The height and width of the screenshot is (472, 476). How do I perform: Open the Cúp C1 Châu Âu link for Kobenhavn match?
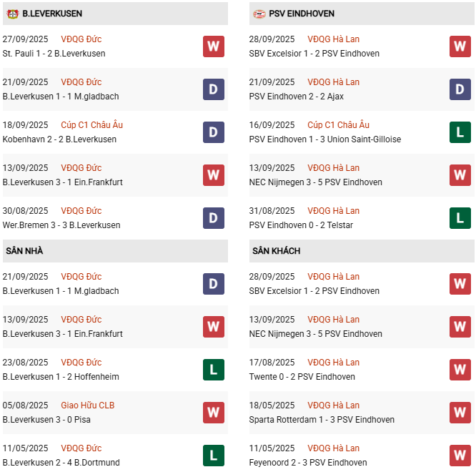pos(91,125)
